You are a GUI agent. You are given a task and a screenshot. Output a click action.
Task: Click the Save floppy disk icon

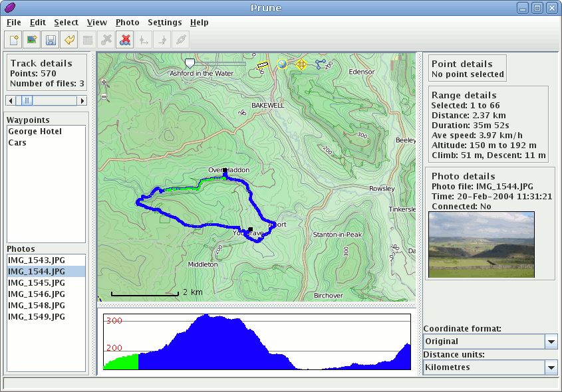pyautogui.click(x=50, y=40)
